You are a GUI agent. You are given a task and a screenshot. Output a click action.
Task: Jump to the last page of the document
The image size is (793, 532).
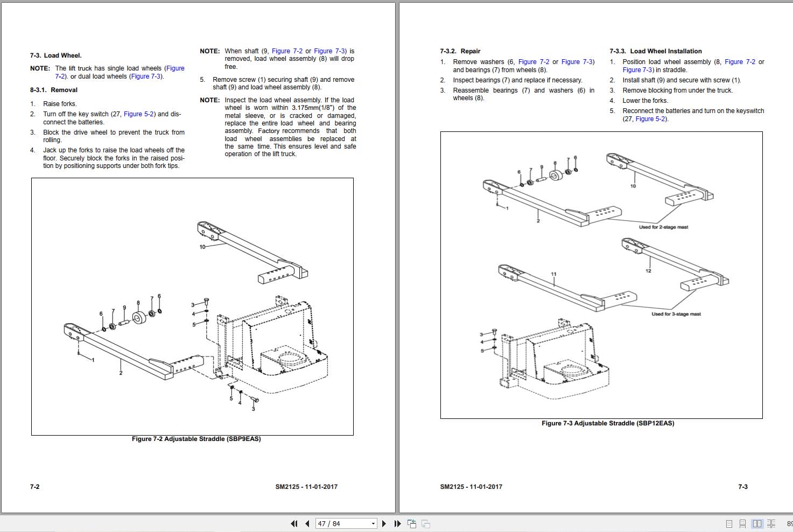[397, 523]
